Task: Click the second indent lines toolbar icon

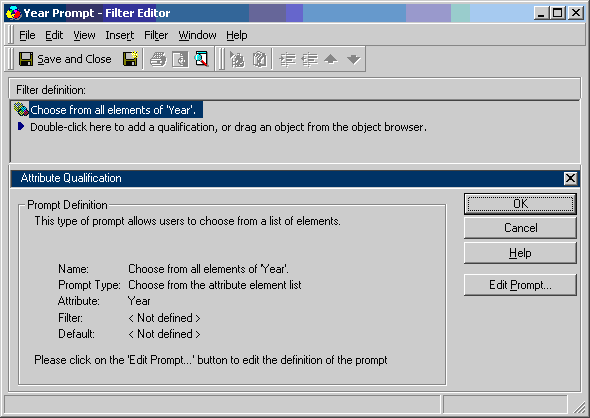Action: (310, 59)
